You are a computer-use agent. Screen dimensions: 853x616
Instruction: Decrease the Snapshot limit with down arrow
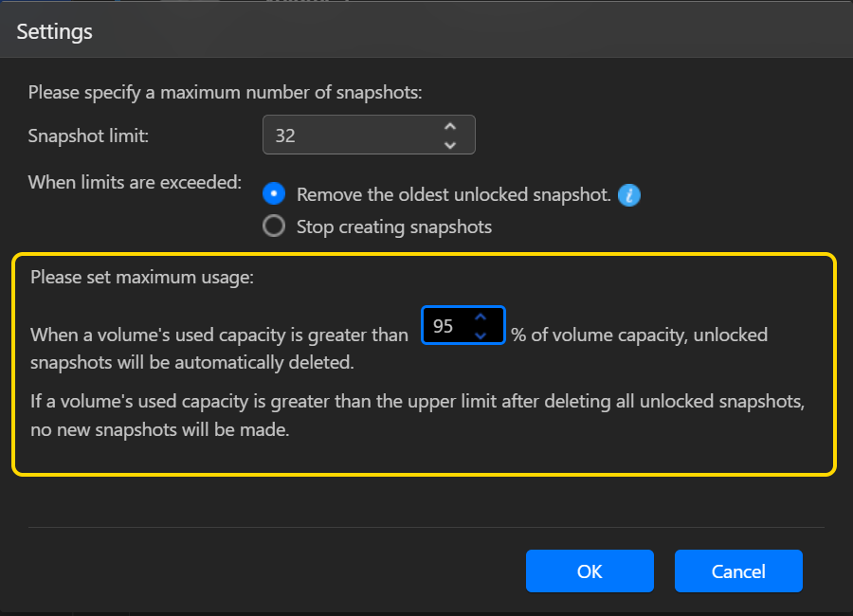pos(450,145)
